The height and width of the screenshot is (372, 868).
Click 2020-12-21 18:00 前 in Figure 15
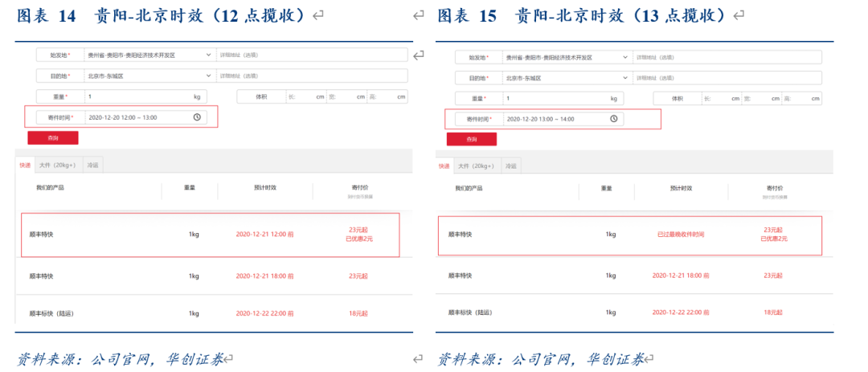(x=681, y=275)
